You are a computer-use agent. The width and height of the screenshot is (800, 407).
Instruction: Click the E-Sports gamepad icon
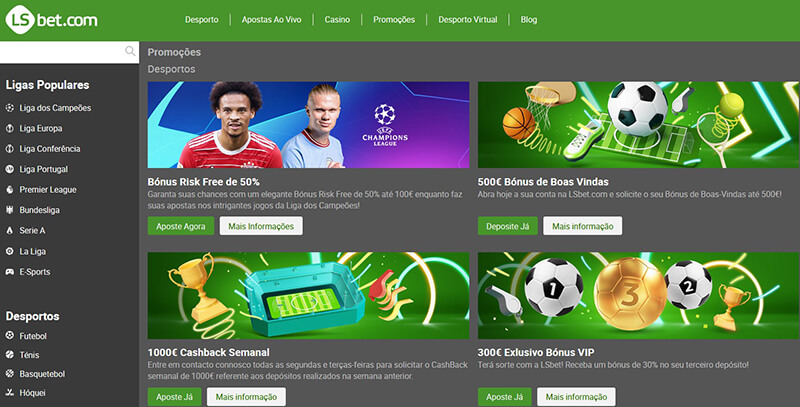pyautogui.click(x=10, y=272)
